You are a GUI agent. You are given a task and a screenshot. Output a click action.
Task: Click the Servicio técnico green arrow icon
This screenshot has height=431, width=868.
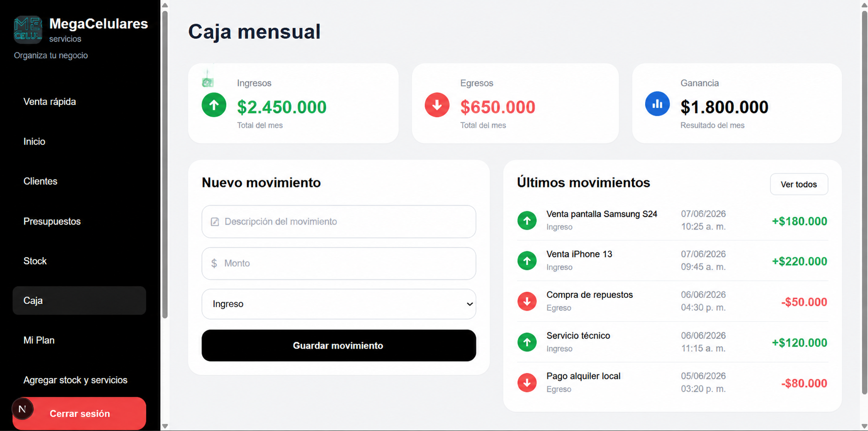point(527,342)
